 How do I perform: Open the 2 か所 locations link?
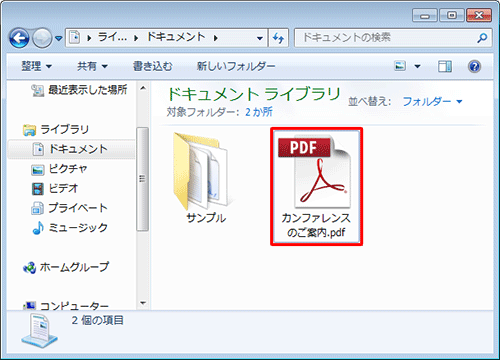[x=259, y=112]
